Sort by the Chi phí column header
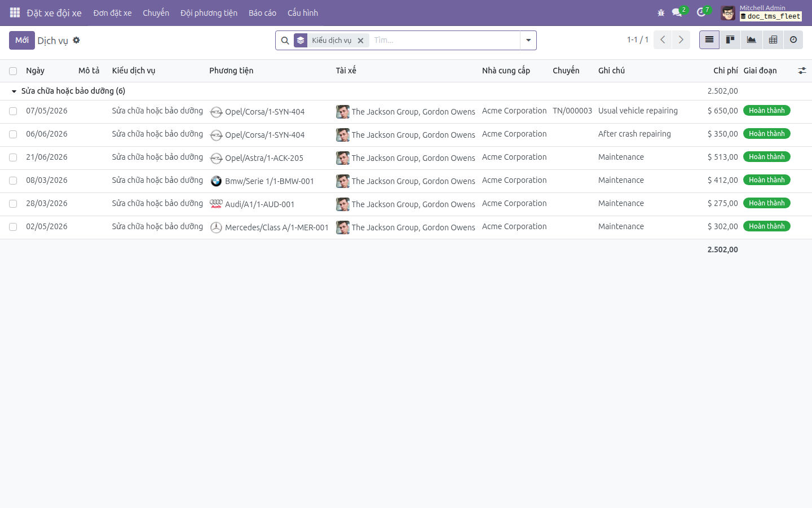 pyautogui.click(x=725, y=71)
